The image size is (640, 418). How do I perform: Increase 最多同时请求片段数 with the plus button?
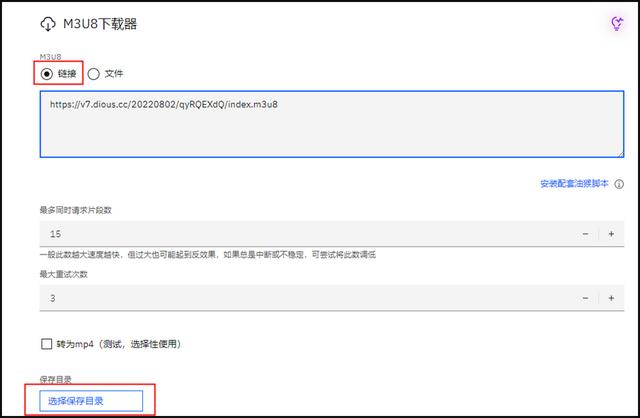611,233
